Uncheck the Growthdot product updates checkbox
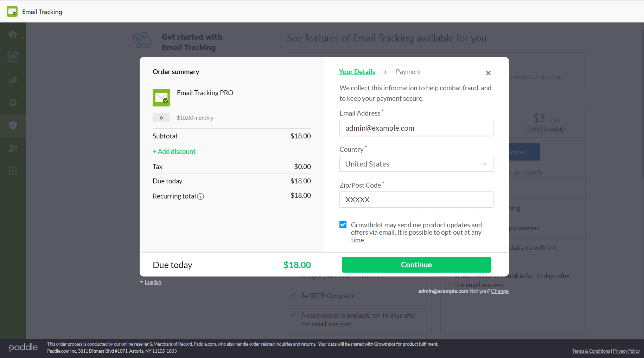This screenshot has width=644, height=358. 343,224
